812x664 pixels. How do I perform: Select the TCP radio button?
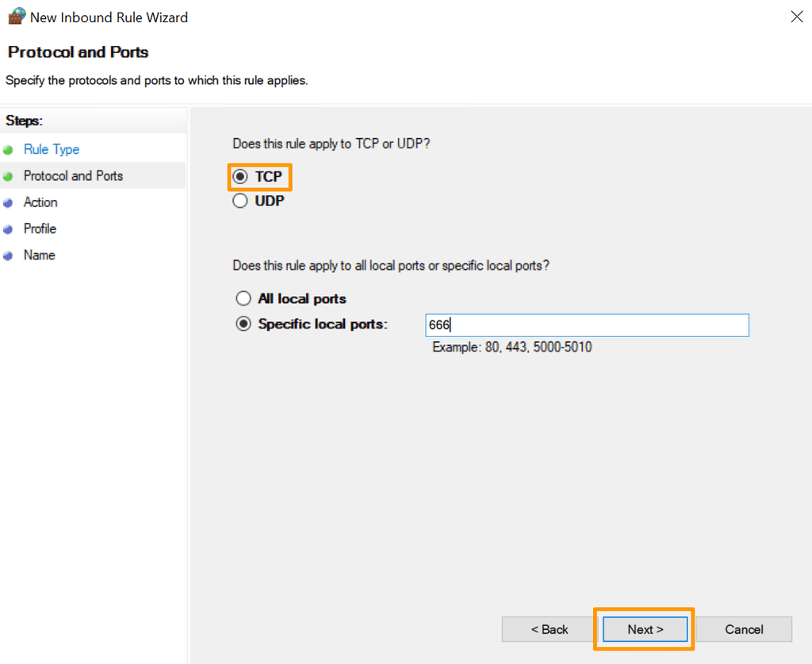coord(240,177)
